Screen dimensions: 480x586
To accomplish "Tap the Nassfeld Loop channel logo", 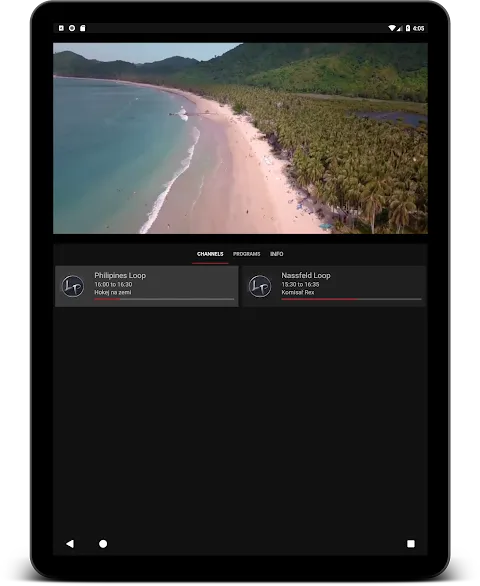I will 260,286.
